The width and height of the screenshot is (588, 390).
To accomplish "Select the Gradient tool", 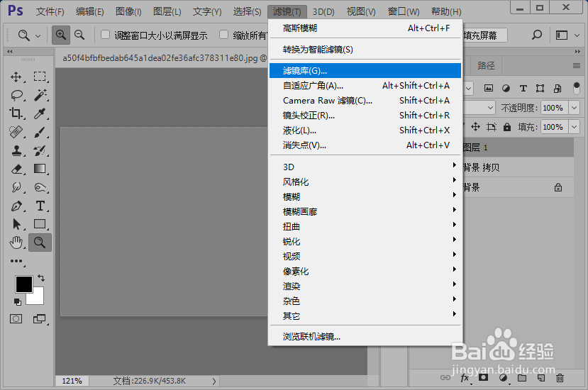I will point(40,169).
